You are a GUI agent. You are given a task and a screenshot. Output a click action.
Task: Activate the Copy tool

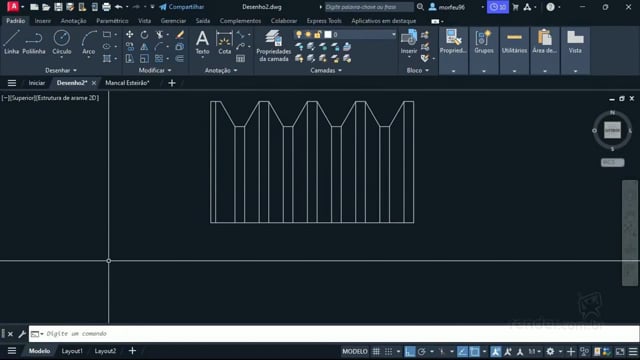click(x=130, y=47)
